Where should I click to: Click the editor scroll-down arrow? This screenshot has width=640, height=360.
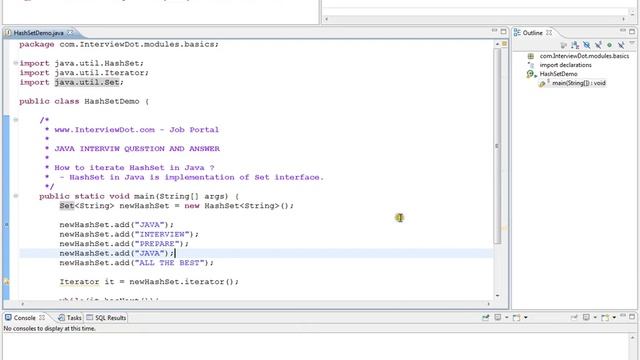(x=497, y=296)
